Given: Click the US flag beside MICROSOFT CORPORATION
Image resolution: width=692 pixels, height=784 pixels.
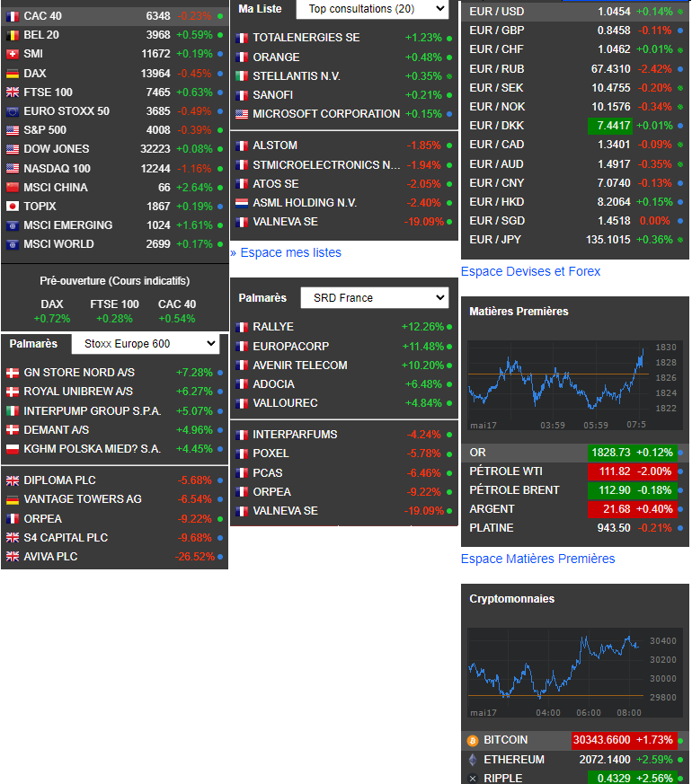Looking at the screenshot, I should coord(242,114).
